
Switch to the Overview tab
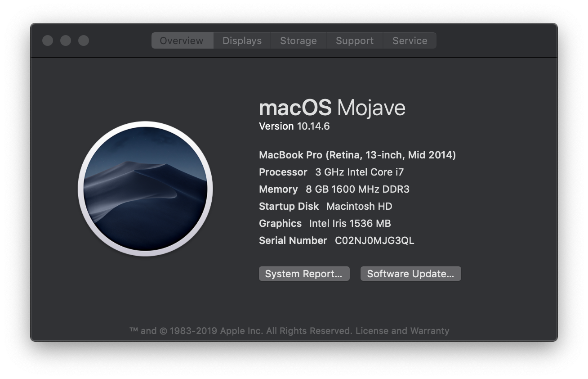(x=182, y=41)
